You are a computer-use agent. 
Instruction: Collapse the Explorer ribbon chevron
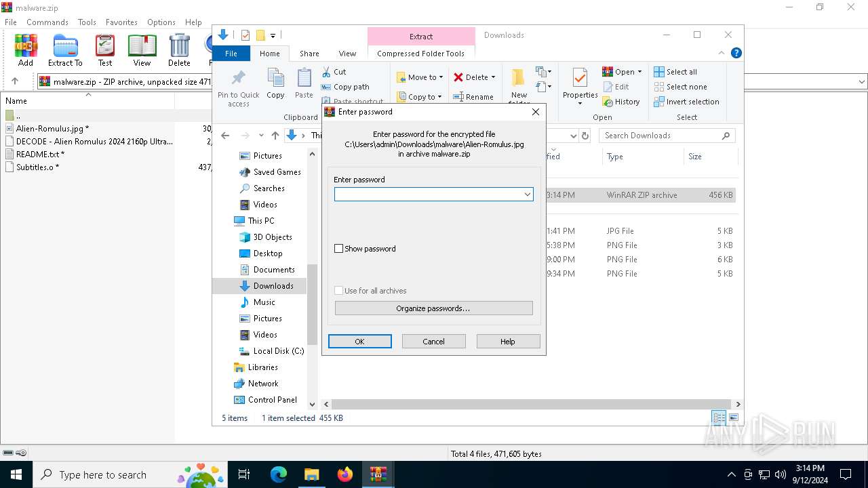click(x=722, y=53)
